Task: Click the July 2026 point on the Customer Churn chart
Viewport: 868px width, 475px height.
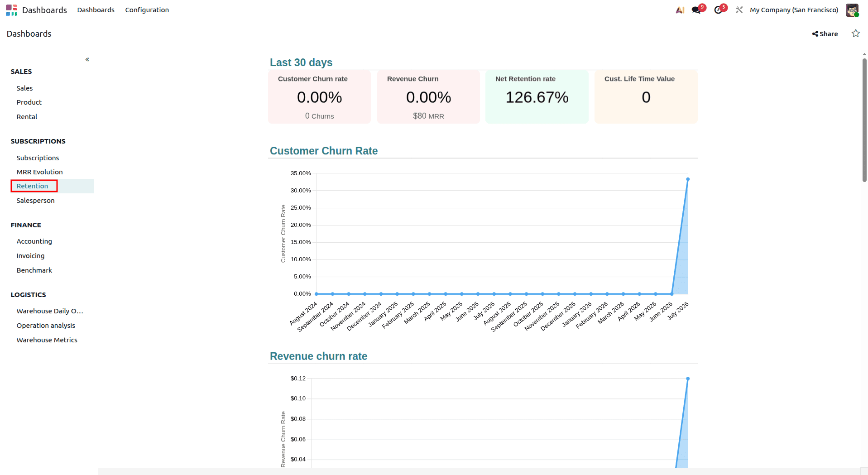Action: click(688, 179)
